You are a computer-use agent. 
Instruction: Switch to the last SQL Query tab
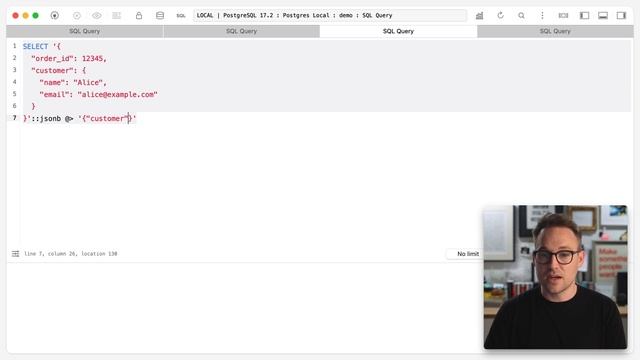click(x=555, y=31)
